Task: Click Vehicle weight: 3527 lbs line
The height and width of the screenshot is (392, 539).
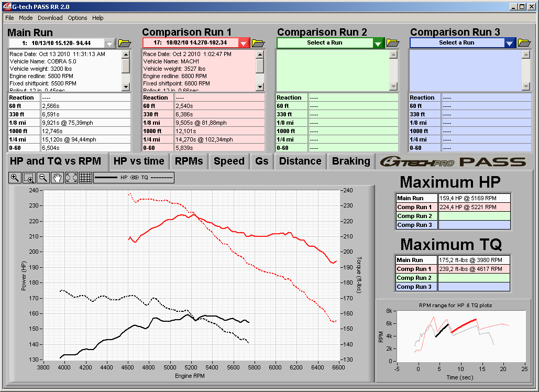Action: pyautogui.click(x=174, y=69)
